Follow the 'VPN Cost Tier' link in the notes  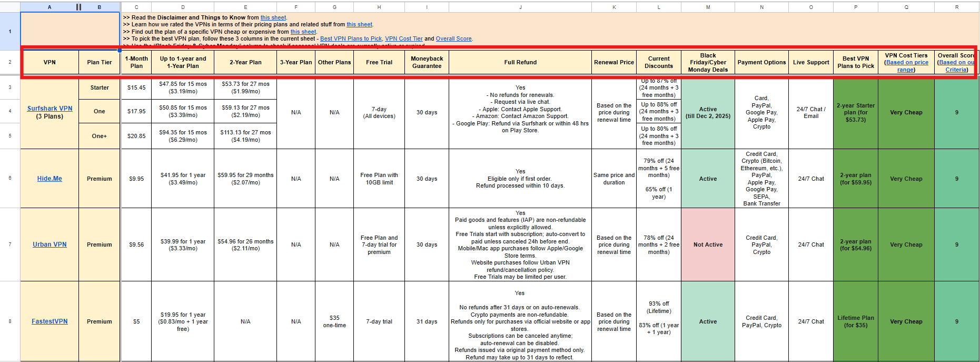[403, 38]
